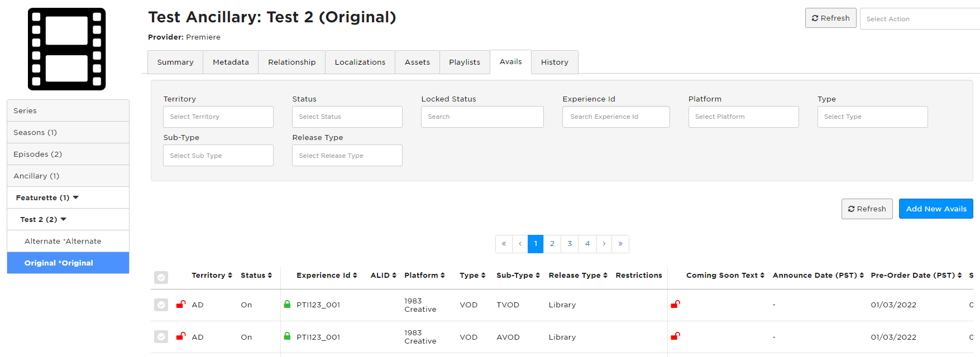The image size is (980, 357).
Task: Click red restrictions lock in AVOD row
Action: (x=675, y=336)
